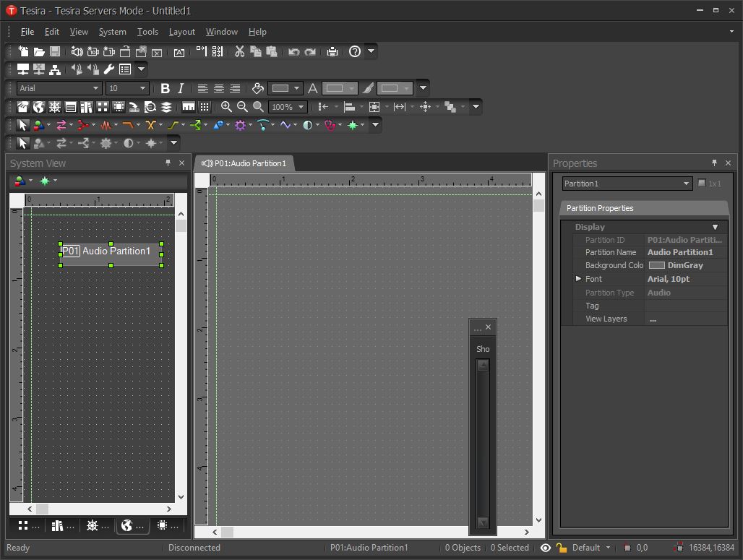Click the zoom out magnifier
The width and height of the screenshot is (743, 560).
pos(242,107)
